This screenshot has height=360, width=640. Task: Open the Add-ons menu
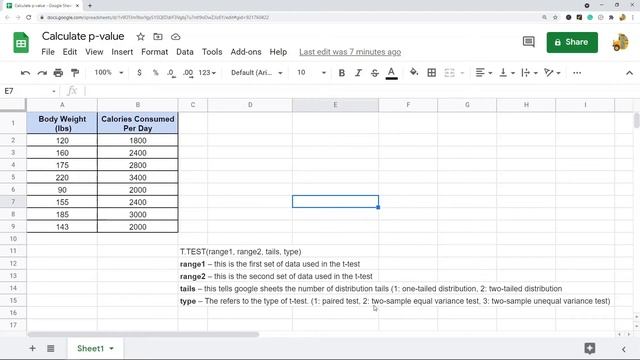tap(246, 52)
